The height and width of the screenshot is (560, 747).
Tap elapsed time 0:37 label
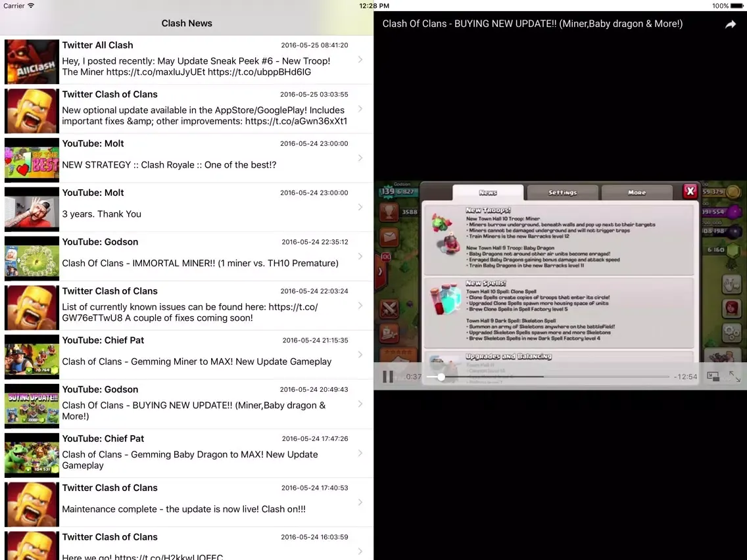point(414,377)
